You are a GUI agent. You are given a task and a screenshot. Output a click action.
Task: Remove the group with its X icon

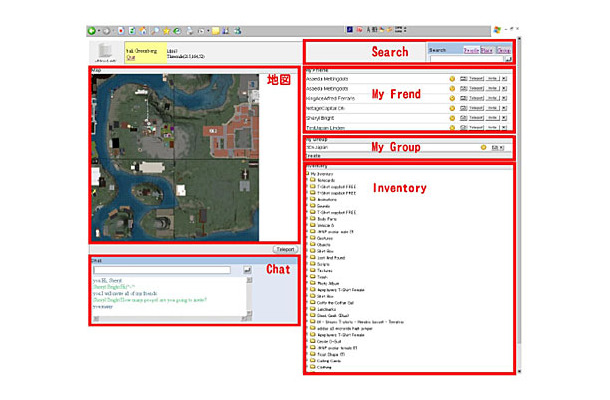tap(502, 147)
